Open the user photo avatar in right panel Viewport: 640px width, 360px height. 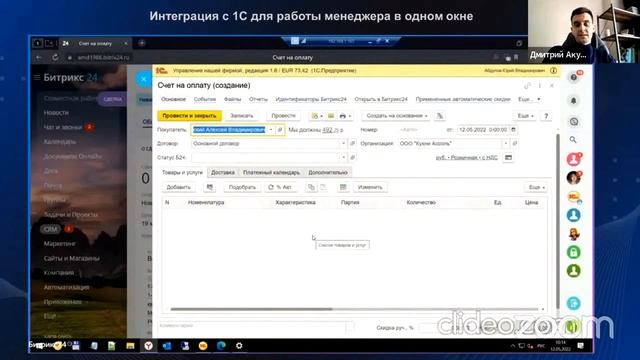(573, 178)
